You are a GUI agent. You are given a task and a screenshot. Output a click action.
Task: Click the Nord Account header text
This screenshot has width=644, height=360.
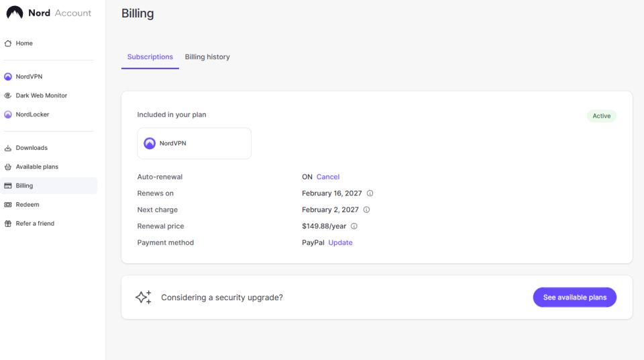pyautogui.click(x=60, y=13)
